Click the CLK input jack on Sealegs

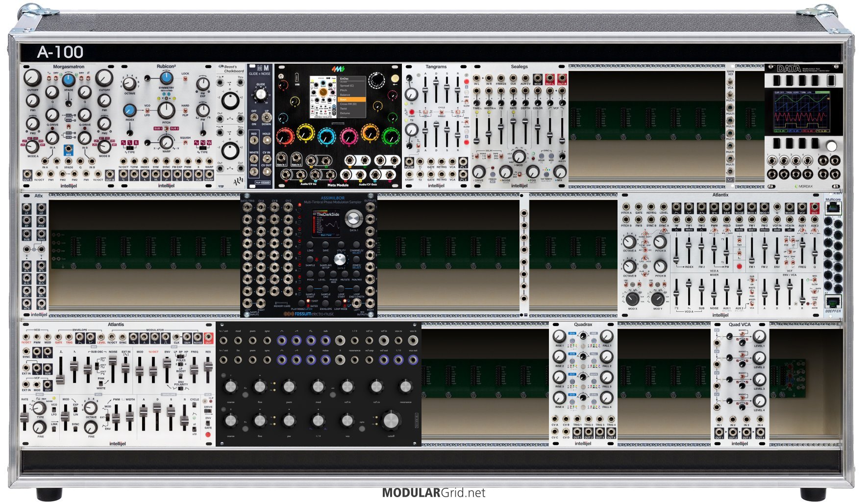513,78
